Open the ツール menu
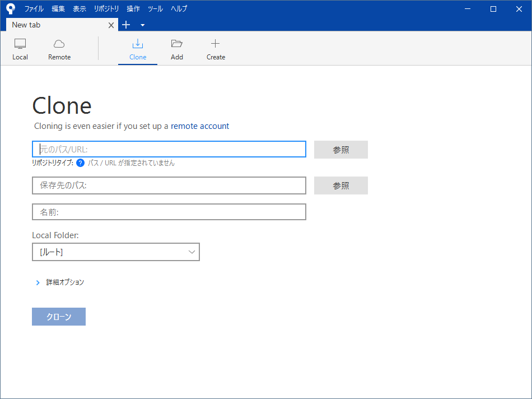 coord(155,9)
